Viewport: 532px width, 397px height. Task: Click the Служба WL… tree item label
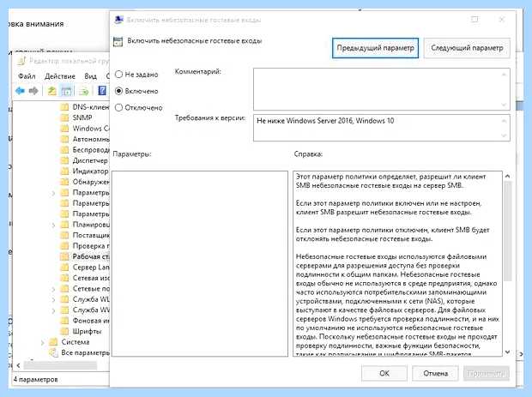tap(91, 299)
